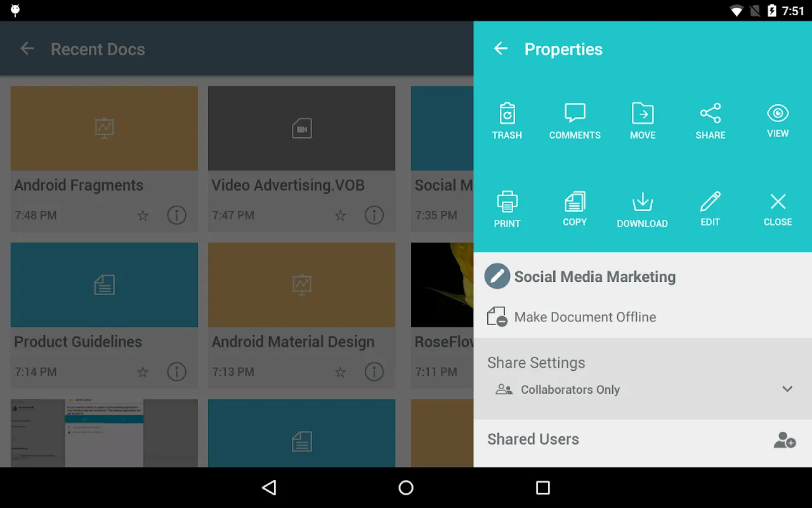Go back from Properties panel
Screen dimensions: 812x508
[501, 49]
